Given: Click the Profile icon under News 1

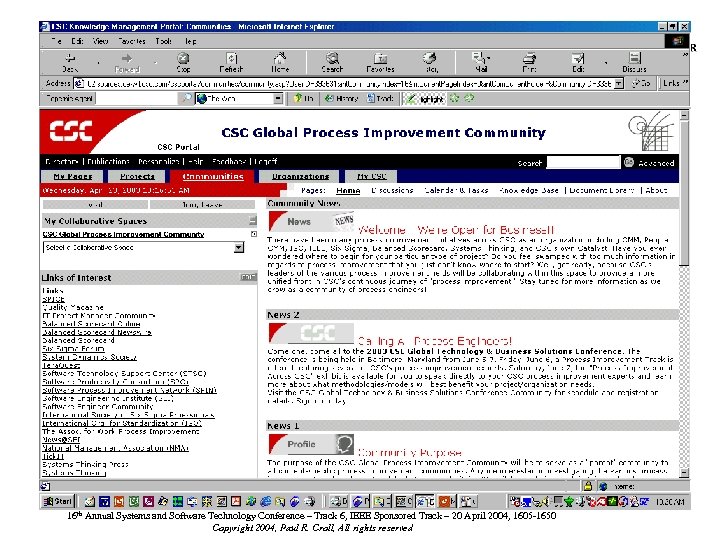Looking at the screenshot, I should [x=312, y=444].
